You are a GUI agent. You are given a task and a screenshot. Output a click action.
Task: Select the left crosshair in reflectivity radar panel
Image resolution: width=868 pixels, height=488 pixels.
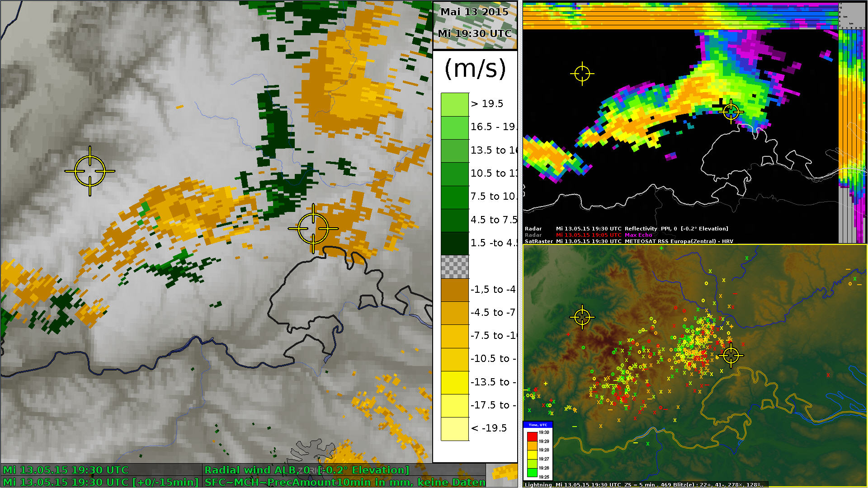coord(582,73)
